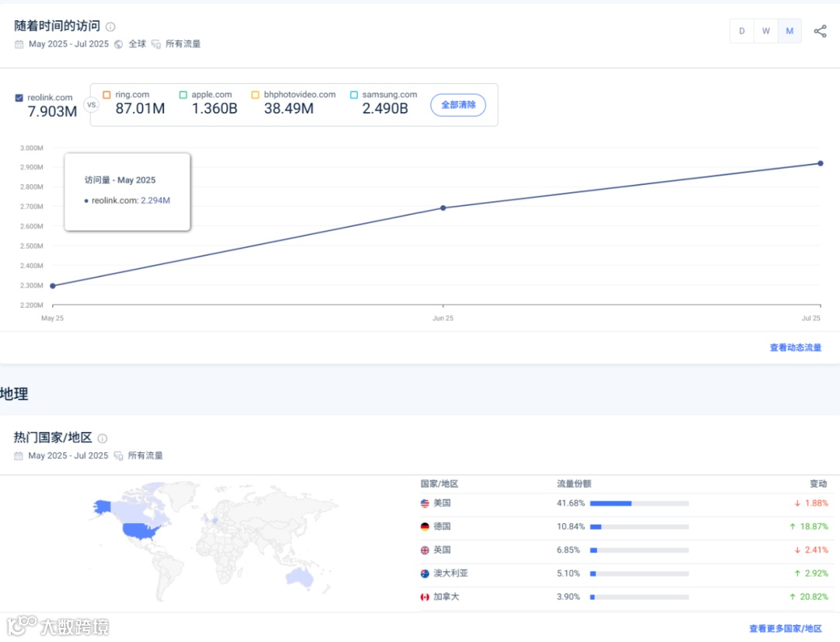
Task: Click the traffic icon beside 所有流量 in the visits panel
Action: coord(156,44)
